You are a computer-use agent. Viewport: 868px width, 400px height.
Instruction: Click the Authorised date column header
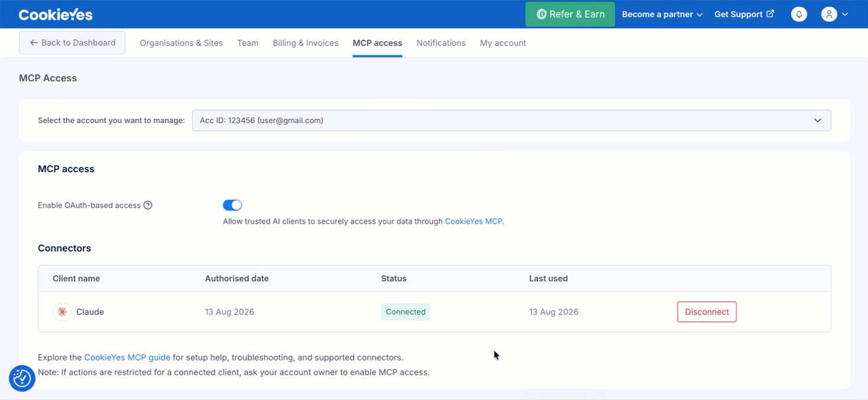[237, 279]
